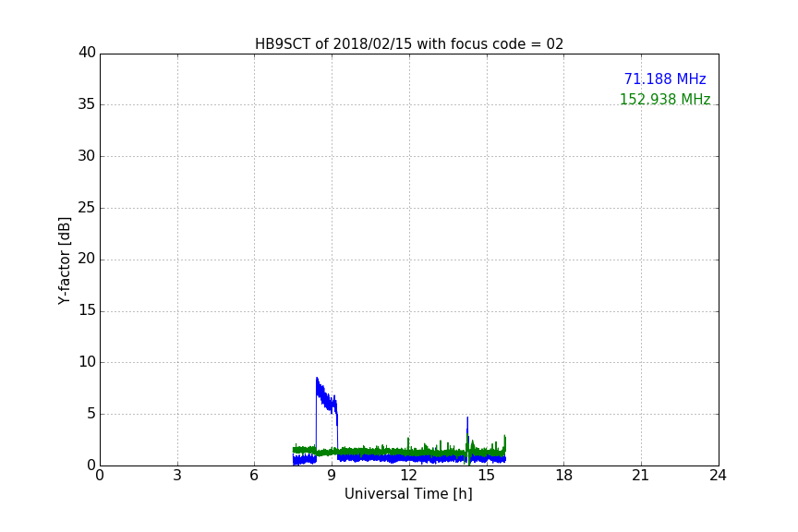
Task: Click x-axis tick label 24
Action: click(x=719, y=476)
